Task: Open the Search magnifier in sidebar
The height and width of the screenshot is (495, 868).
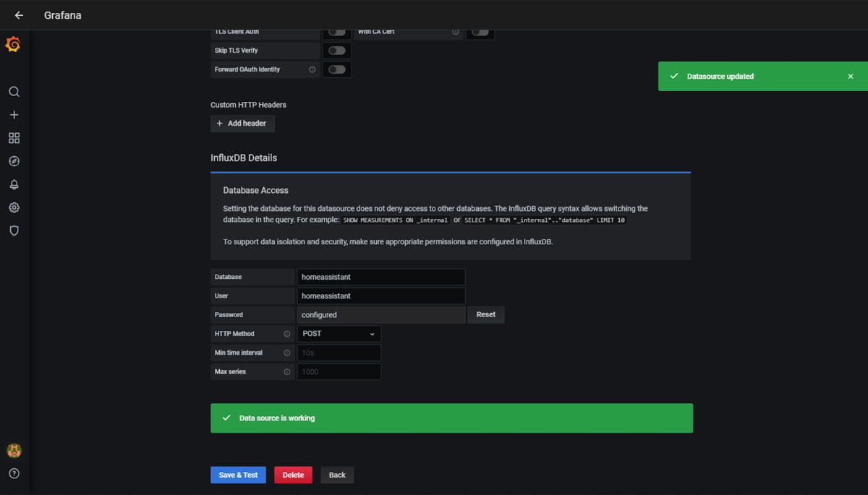Action: [14, 92]
